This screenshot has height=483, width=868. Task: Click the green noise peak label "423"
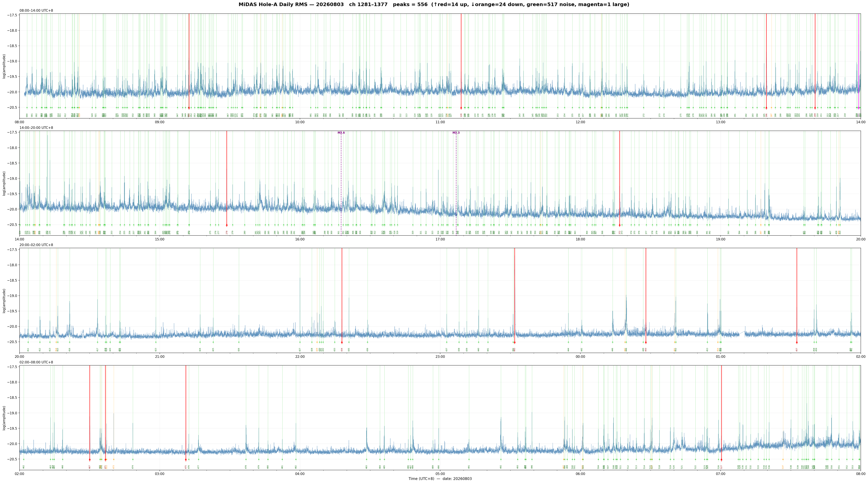click(156, 350)
